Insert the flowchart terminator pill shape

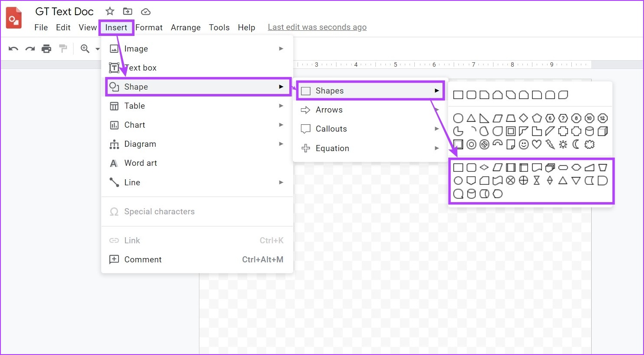[x=563, y=168]
